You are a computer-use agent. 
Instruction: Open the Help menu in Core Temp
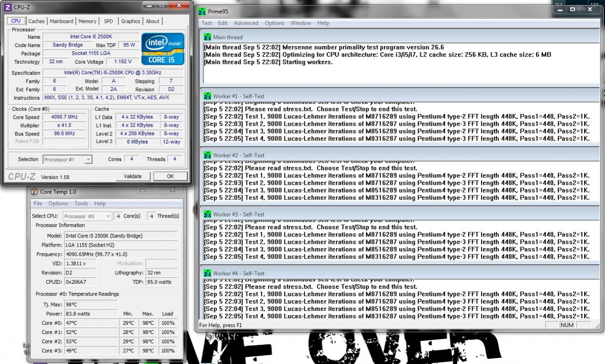[x=100, y=203]
